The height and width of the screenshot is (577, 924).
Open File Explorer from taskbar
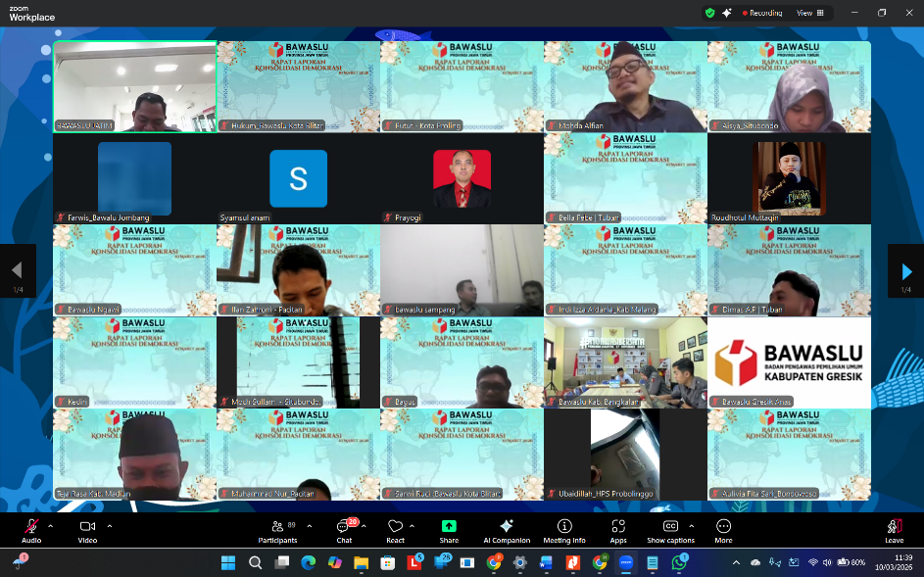pyautogui.click(x=362, y=563)
